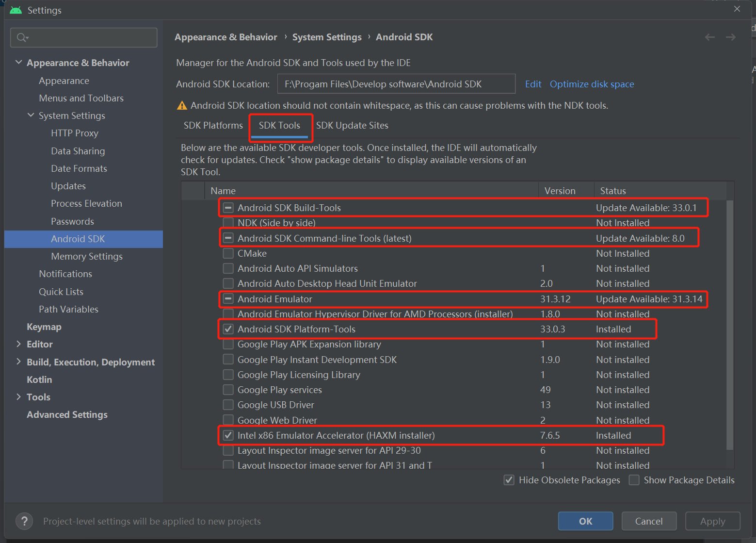Screen dimensions: 756x543
Task: Click the SDK location warning icon
Action: click(182, 106)
